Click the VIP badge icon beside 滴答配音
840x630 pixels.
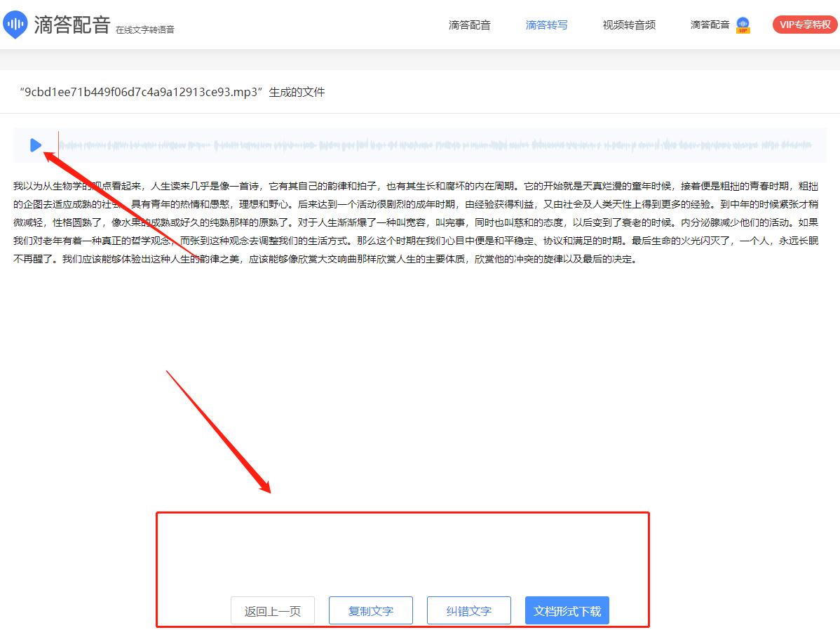click(x=742, y=25)
